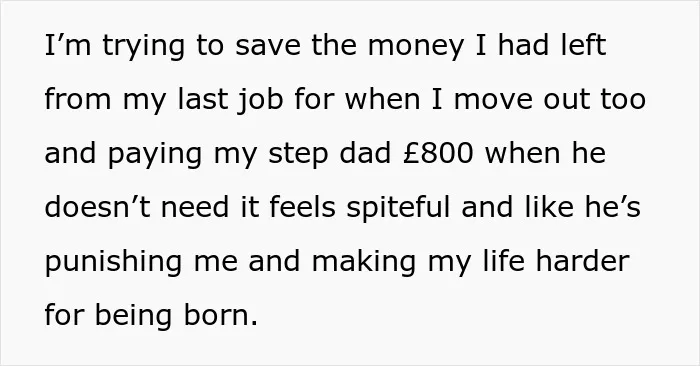Click the word "born." at paragraph end

[x=221, y=315]
